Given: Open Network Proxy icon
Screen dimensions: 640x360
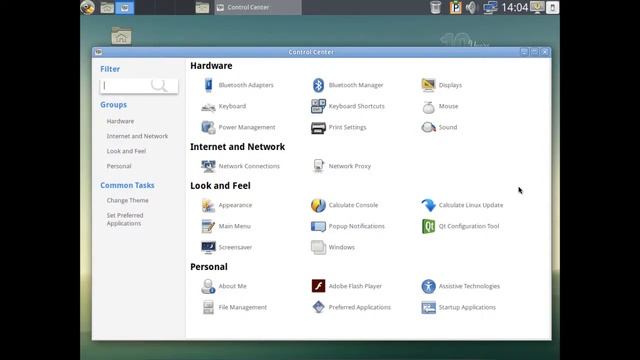Looking at the screenshot, I should (318, 166).
